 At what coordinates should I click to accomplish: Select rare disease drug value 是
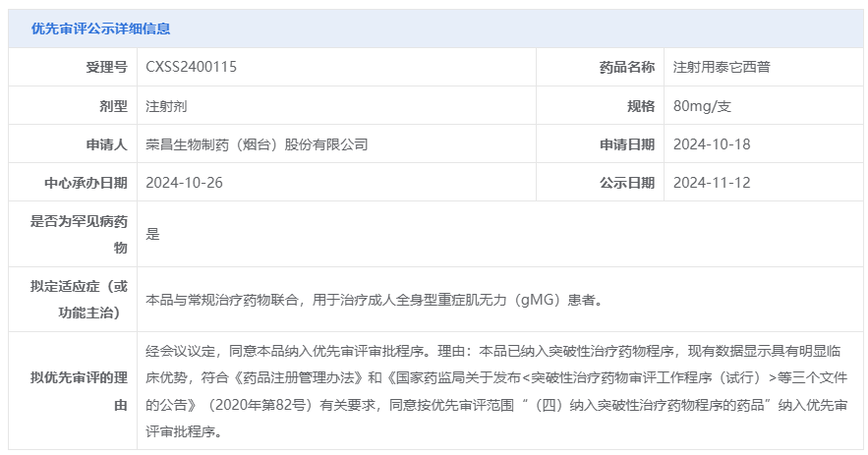pyautogui.click(x=152, y=234)
